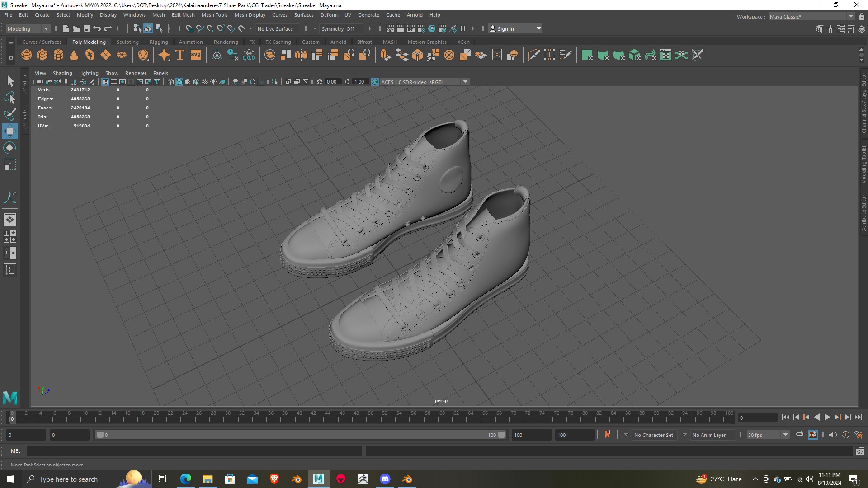
Task: Go to start of playback range
Action: point(785,418)
